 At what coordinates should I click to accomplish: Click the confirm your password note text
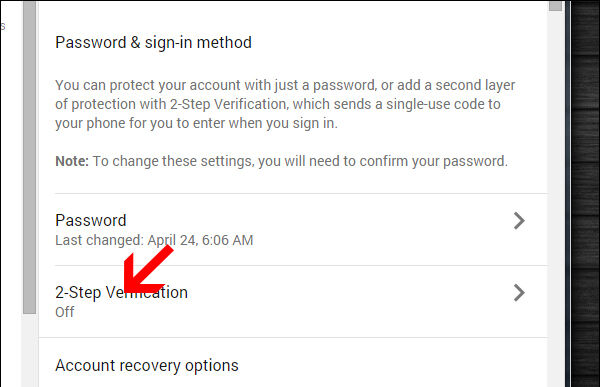coord(300,161)
